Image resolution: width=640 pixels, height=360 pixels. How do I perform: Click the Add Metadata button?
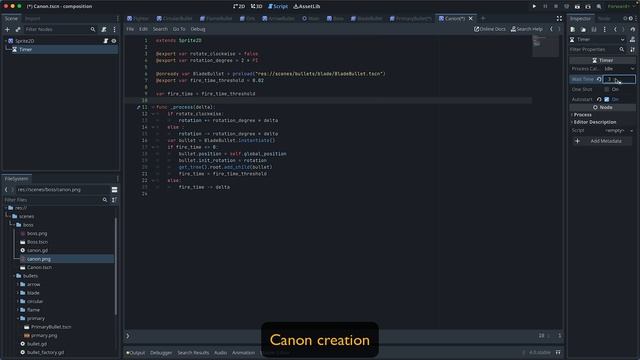(x=602, y=141)
